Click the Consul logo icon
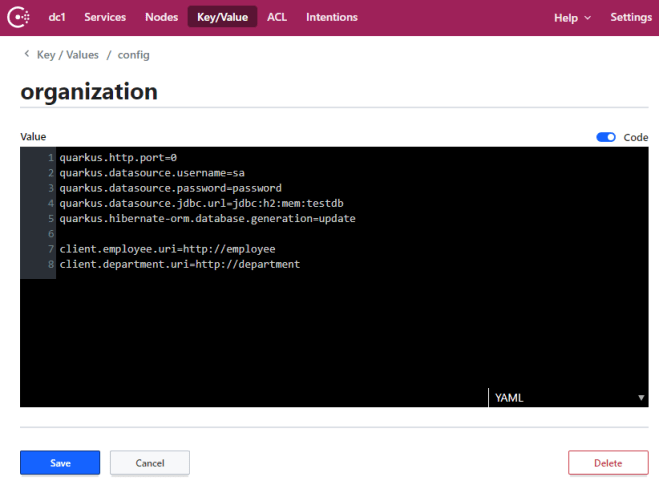 (18, 18)
